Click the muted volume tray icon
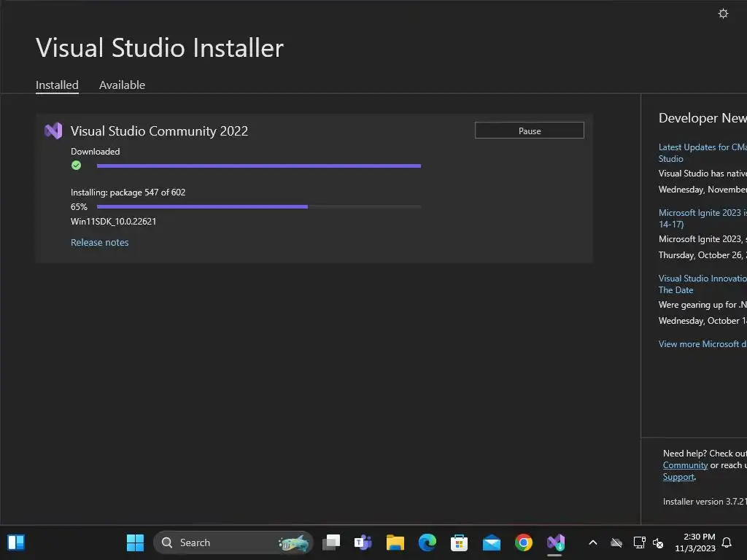The image size is (747, 560). click(x=658, y=542)
